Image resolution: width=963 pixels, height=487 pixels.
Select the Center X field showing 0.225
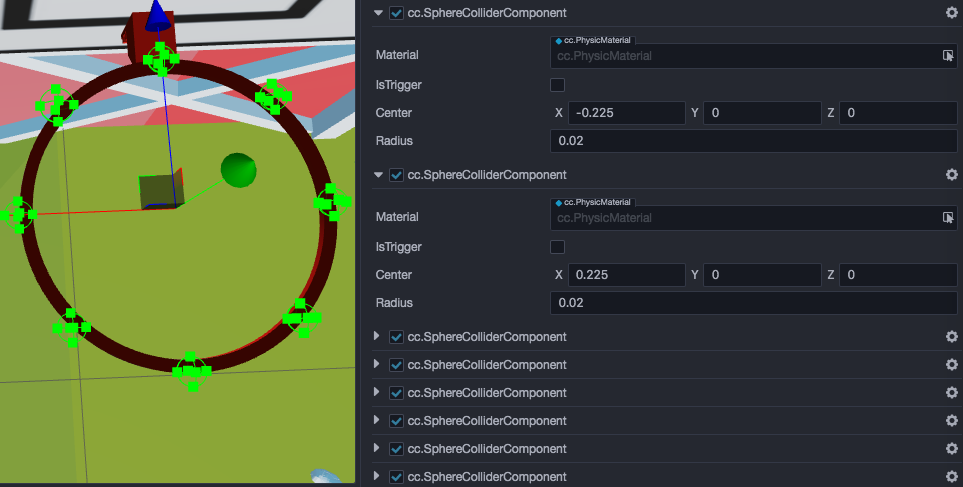[626, 275]
